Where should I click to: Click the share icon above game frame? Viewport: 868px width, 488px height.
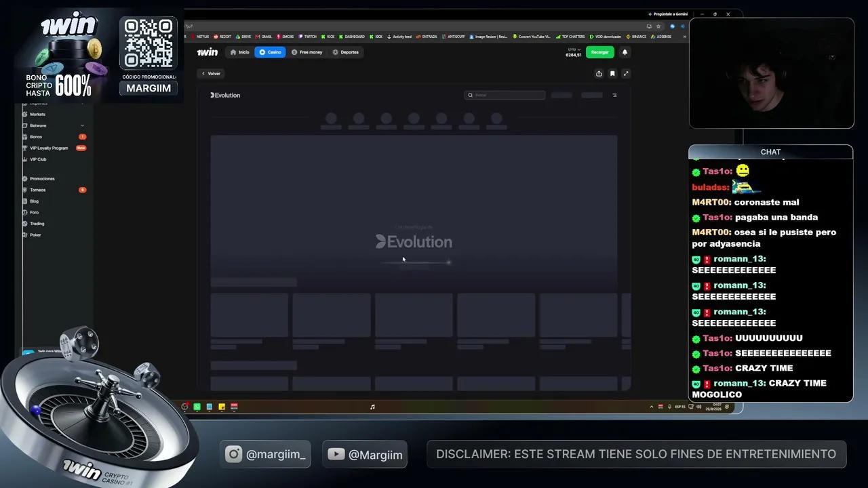tap(599, 73)
